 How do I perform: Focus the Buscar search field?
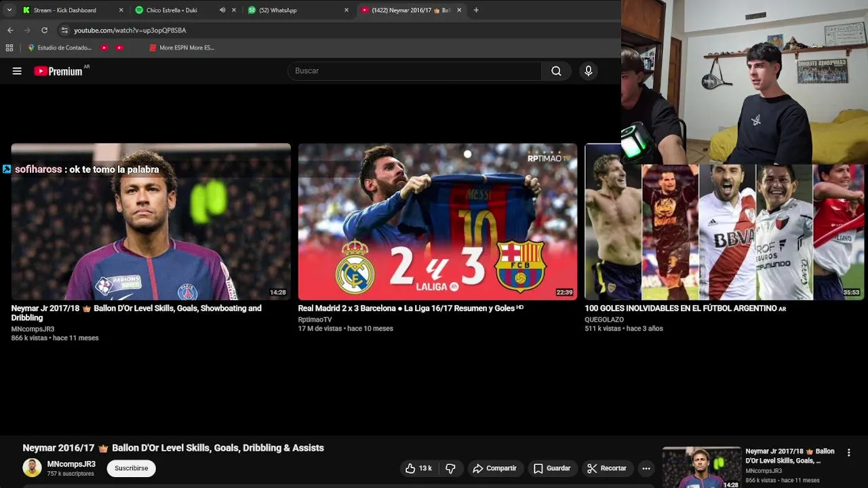click(x=414, y=70)
